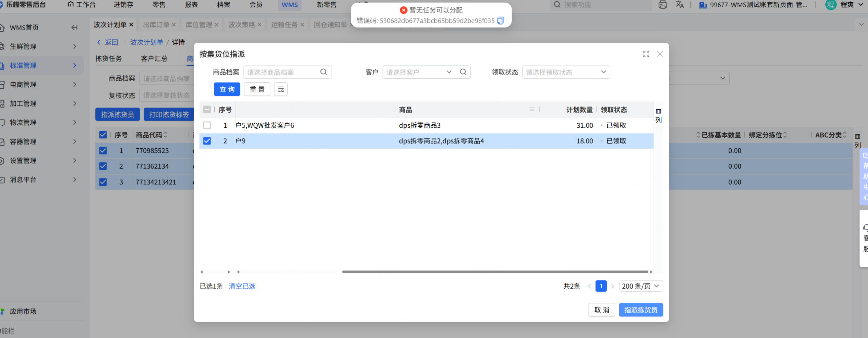The height and width of the screenshot is (338, 868).
Task: Open the 200 条/页 page size dropdown
Action: (641, 286)
